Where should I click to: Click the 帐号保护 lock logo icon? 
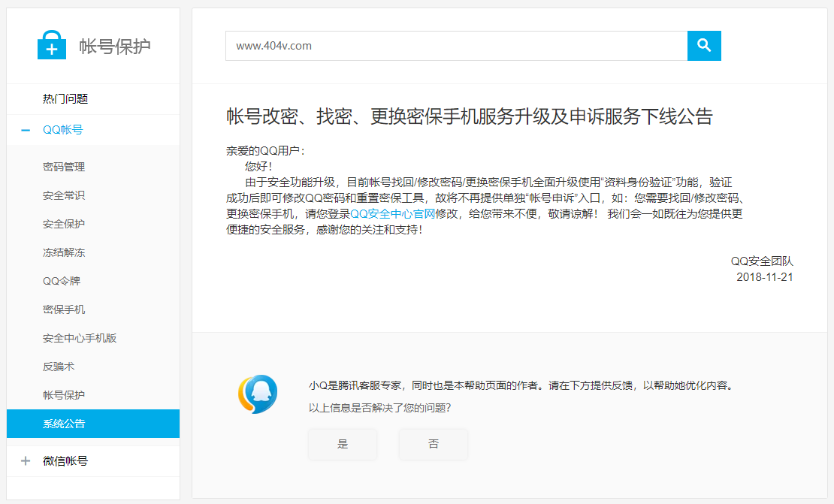(51, 45)
